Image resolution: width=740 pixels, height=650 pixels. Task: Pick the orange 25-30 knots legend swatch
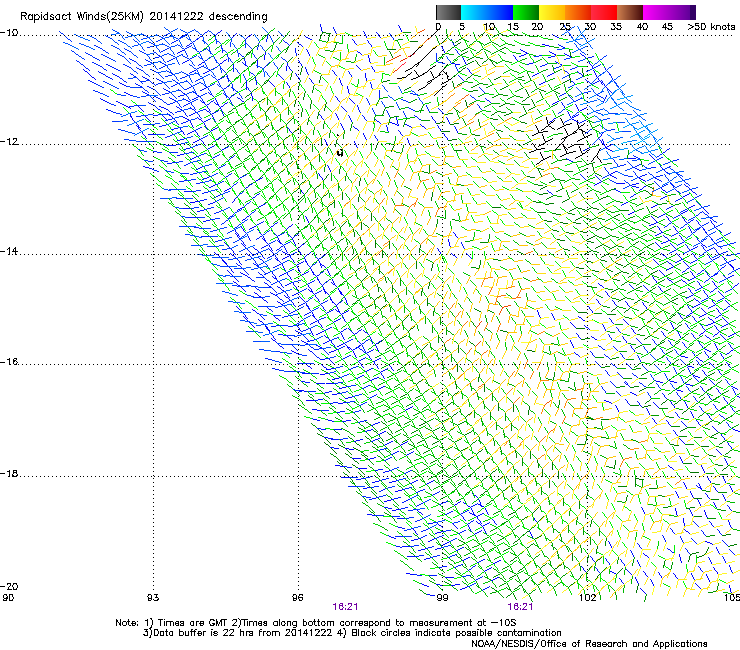pos(578,12)
